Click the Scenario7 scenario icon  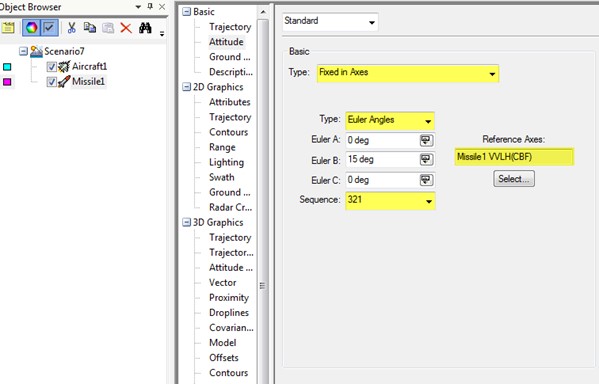(x=36, y=51)
